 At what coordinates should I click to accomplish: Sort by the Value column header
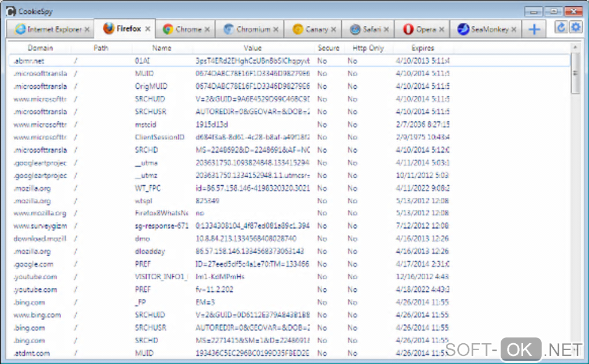[252, 48]
